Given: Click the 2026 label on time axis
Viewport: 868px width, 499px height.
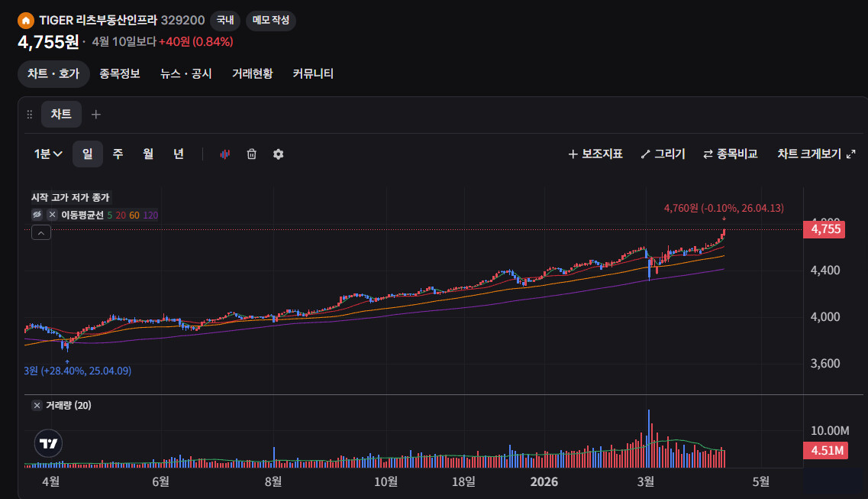Looking at the screenshot, I should pos(544,482).
